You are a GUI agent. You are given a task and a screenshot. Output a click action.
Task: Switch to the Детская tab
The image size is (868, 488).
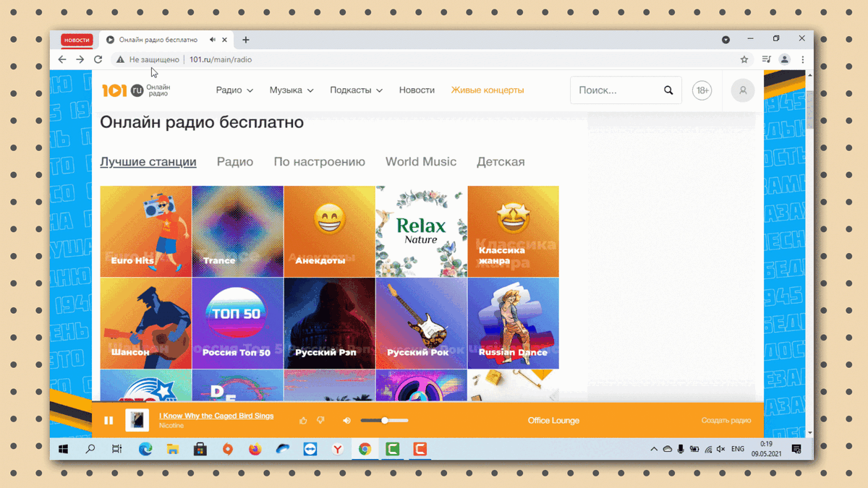tap(501, 162)
